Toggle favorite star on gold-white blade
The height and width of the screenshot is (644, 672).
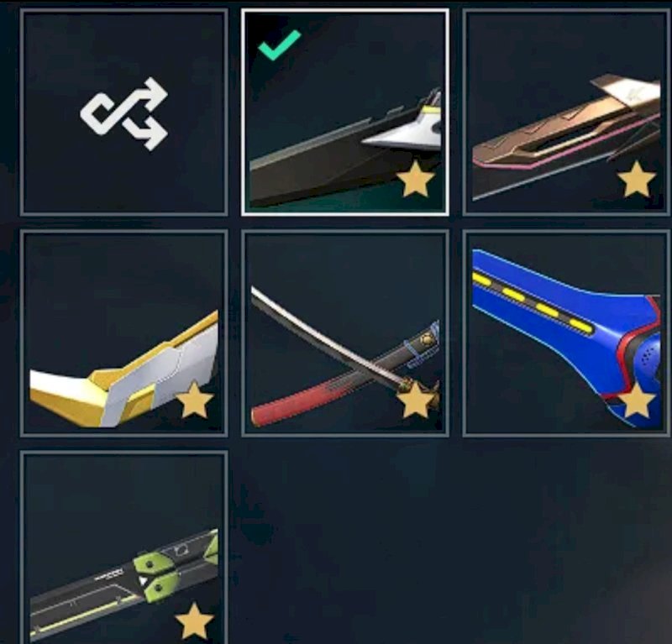click(194, 400)
